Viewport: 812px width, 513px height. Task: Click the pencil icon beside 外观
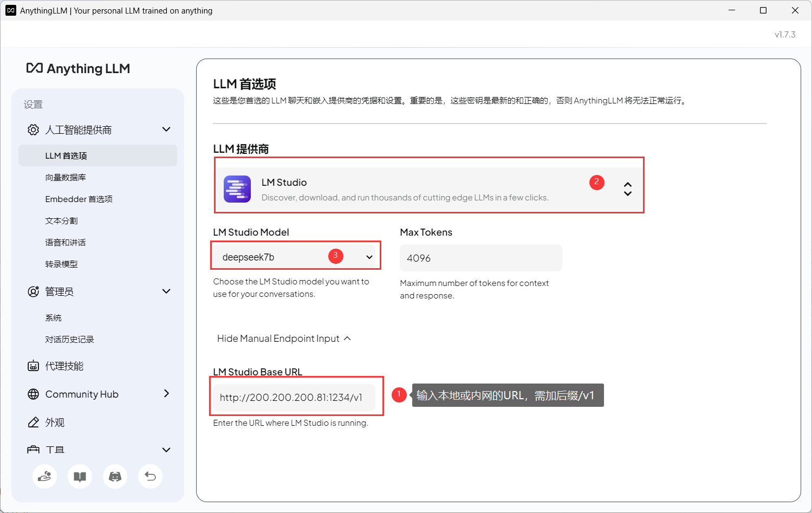coord(33,422)
